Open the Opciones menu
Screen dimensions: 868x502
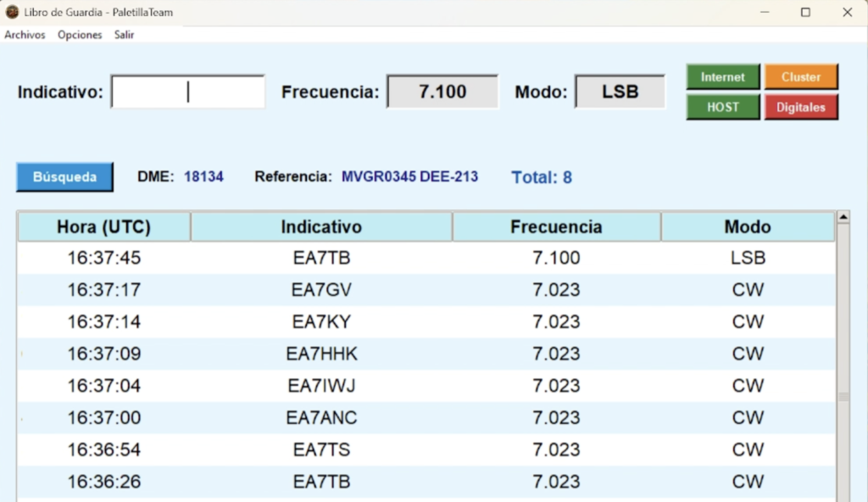[80, 35]
